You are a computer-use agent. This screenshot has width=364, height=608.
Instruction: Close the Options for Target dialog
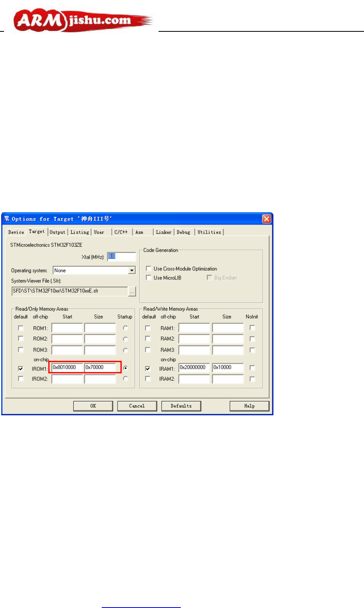click(267, 219)
